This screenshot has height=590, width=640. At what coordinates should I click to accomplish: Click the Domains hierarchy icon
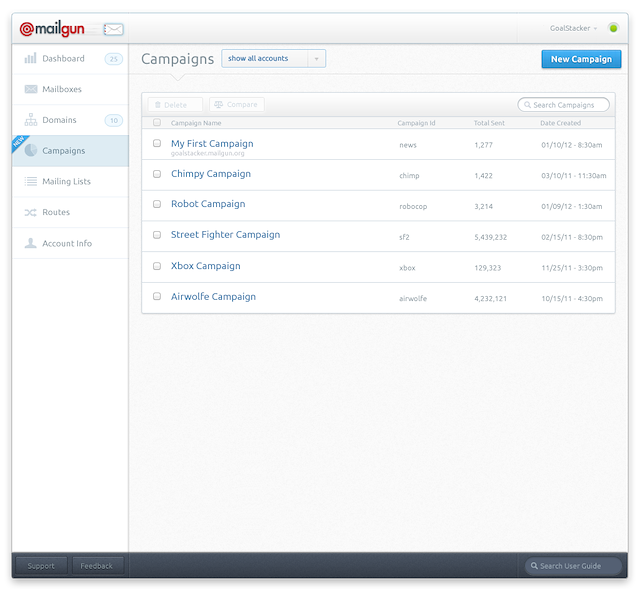point(31,120)
